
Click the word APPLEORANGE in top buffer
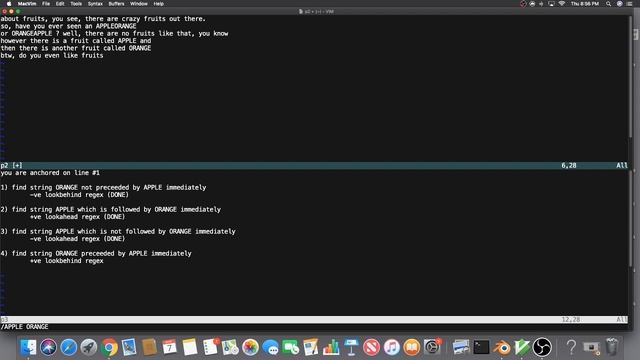(x=116, y=26)
